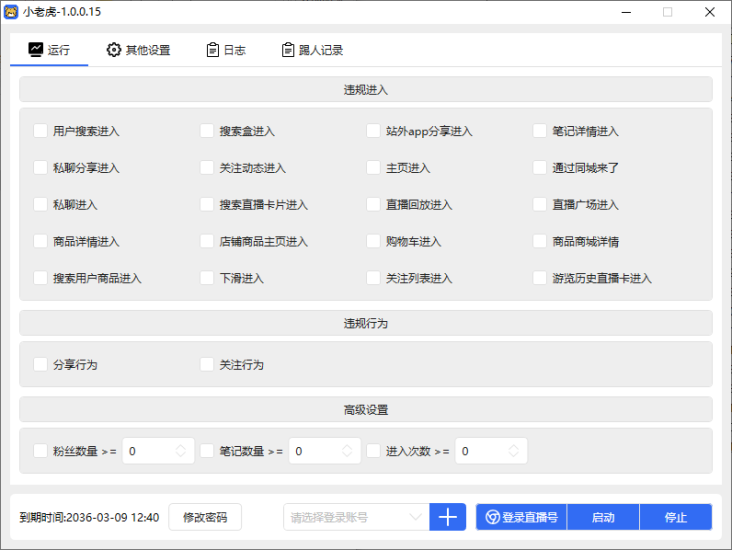Image resolution: width=732 pixels, height=550 pixels.
Task: Click the monitor icon on 运行 tab
Action: coord(35,49)
